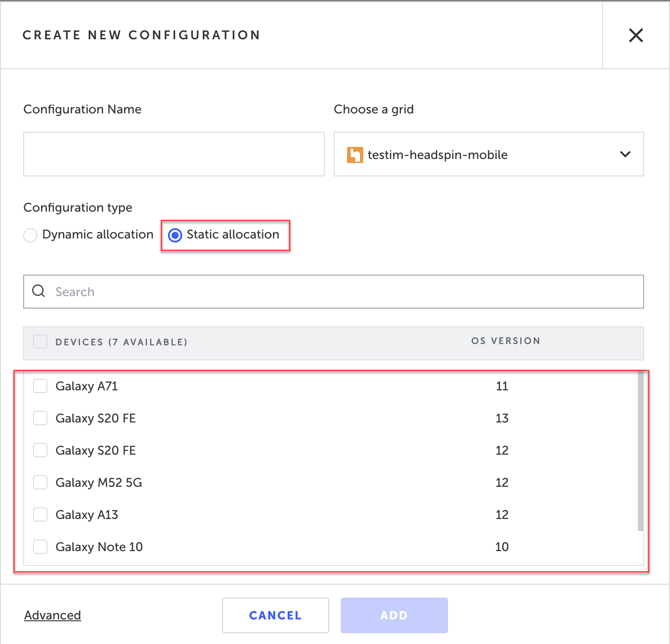Check the select-all devices checkbox
The width and height of the screenshot is (670, 644).
(40, 342)
